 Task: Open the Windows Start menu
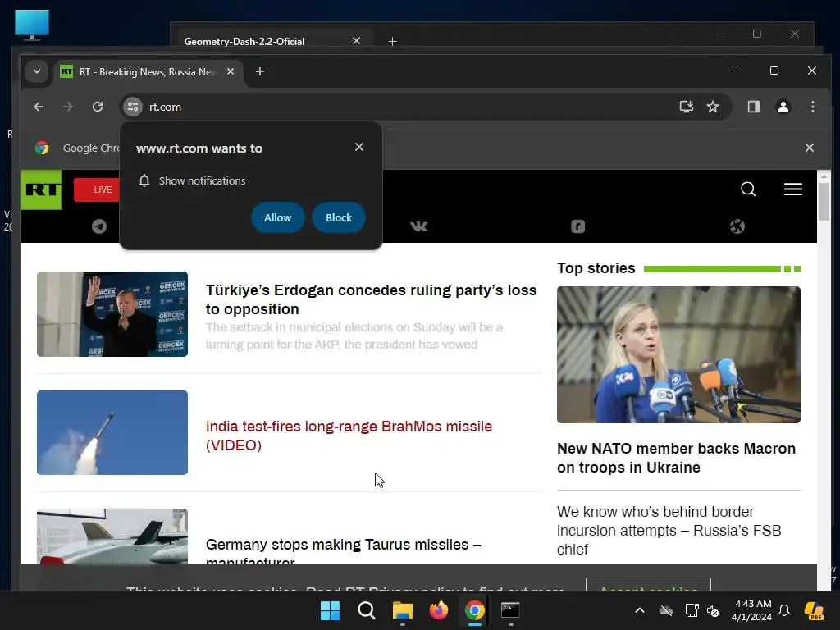tap(330, 610)
